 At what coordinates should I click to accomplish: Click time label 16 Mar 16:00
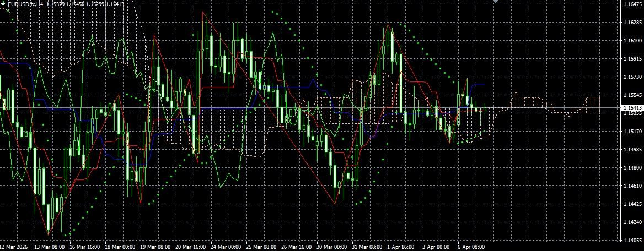tap(84, 247)
